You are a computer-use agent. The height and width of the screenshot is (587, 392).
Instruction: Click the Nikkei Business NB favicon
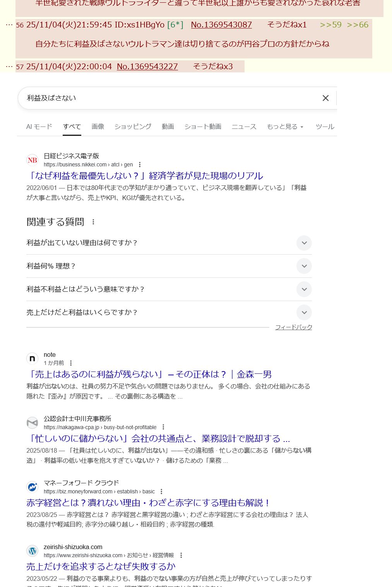(33, 160)
